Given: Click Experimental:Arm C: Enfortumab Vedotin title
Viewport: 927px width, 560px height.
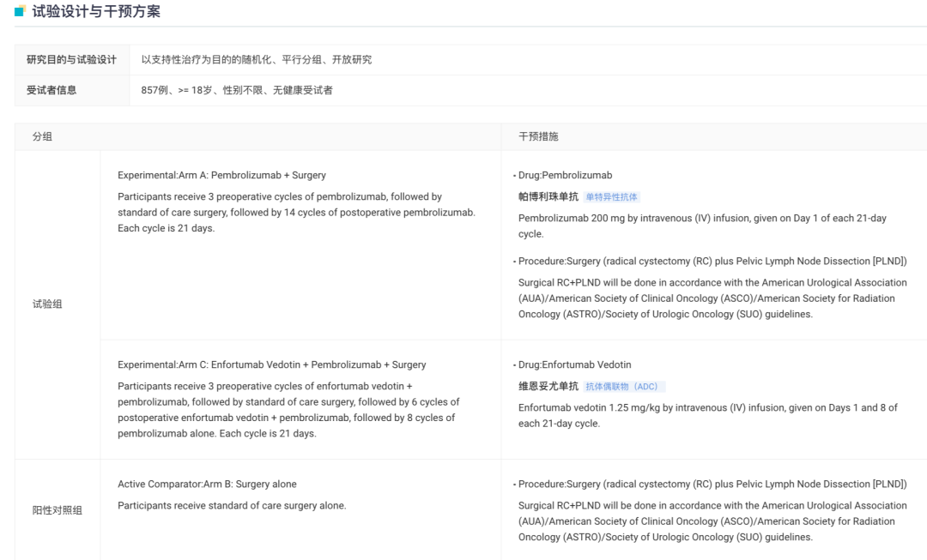Looking at the screenshot, I should [271, 365].
